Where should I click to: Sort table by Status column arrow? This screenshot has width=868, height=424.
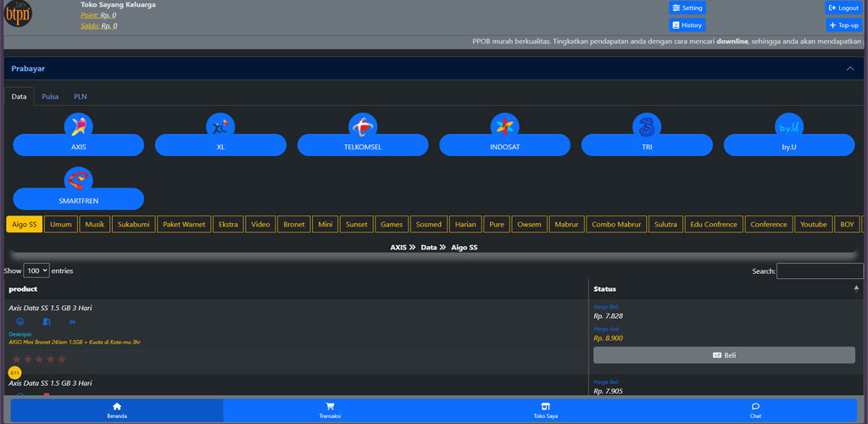(856, 289)
